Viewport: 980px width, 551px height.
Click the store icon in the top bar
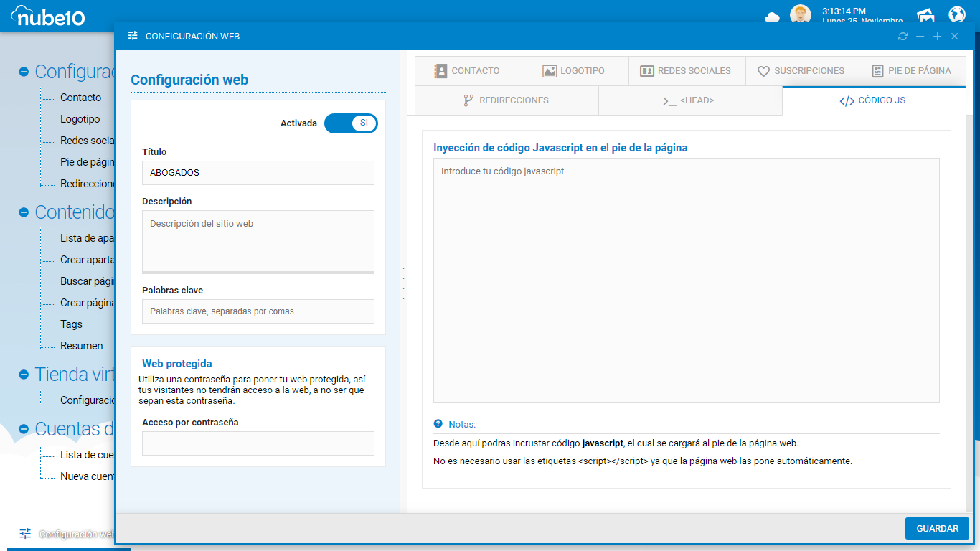click(925, 15)
